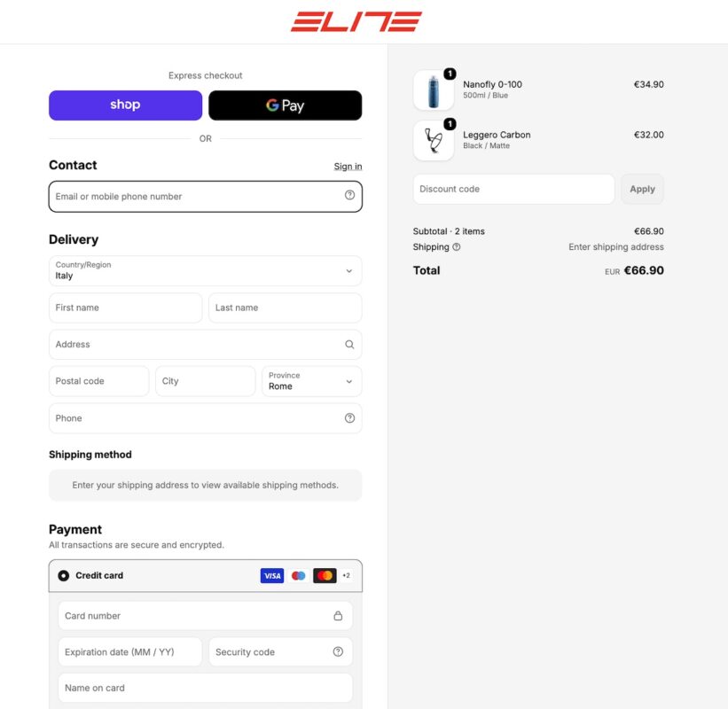Choose Google Pay express checkout
The height and width of the screenshot is (709, 728).
click(x=285, y=105)
